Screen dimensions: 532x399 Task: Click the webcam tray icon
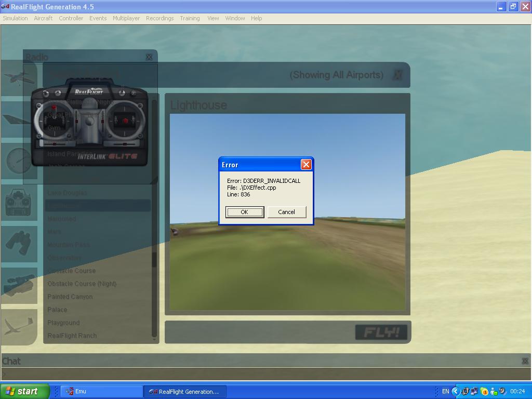(502, 391)
